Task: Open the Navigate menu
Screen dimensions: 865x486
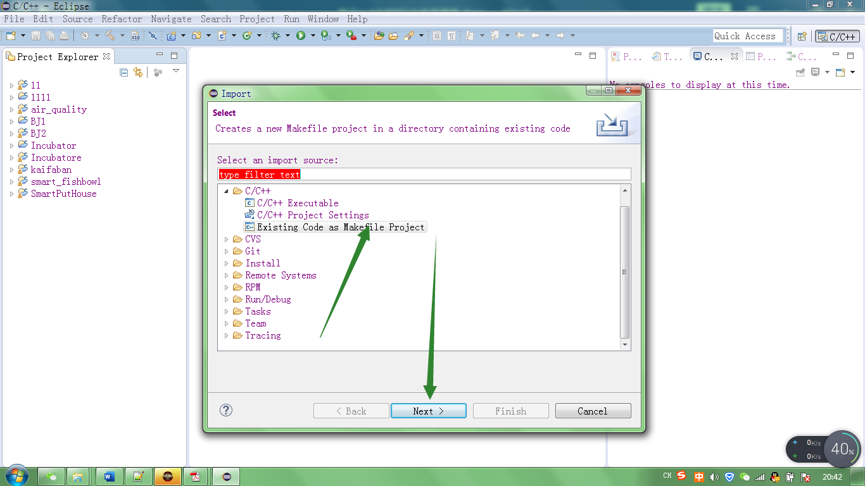Action: (x=171, y=19)
